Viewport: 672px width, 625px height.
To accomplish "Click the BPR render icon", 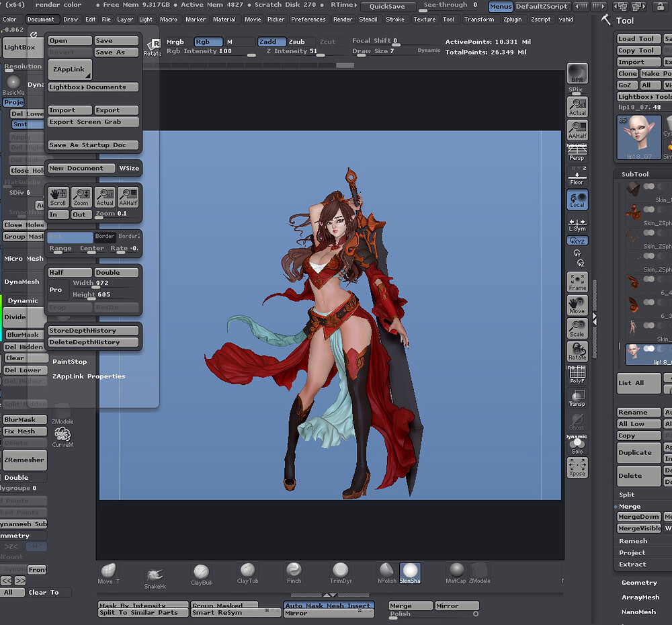I will coord(577,73).
